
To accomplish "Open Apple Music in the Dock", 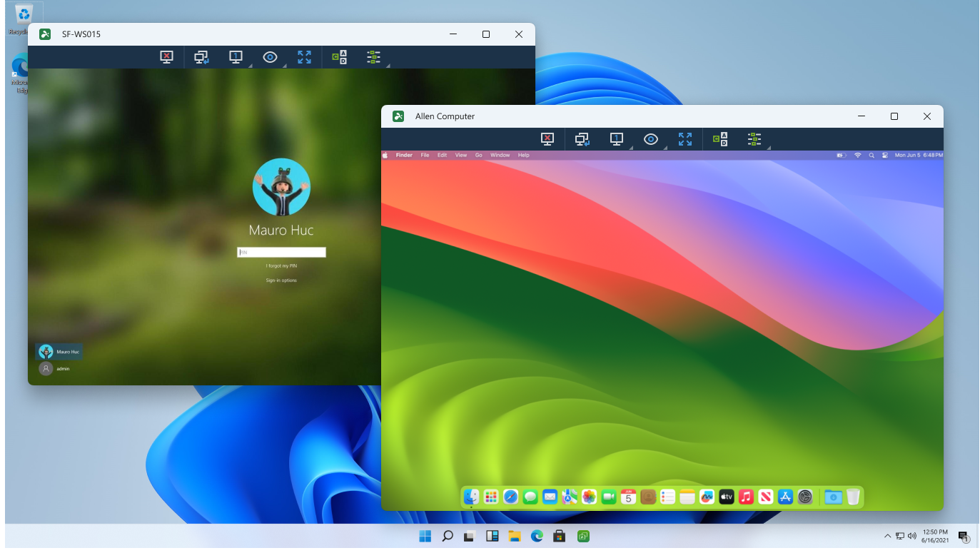I will tap(746, 497).
